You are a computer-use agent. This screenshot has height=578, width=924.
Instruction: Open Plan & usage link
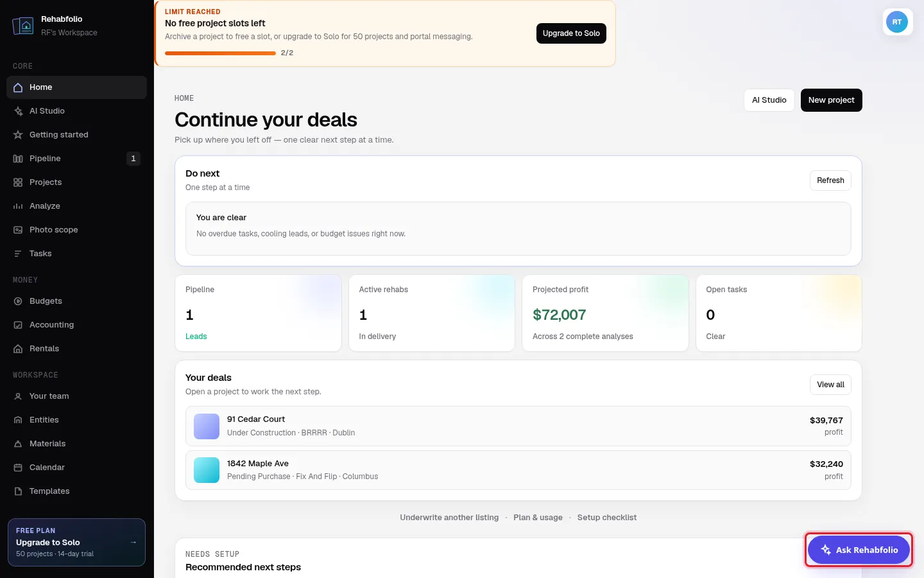[538, 518]
